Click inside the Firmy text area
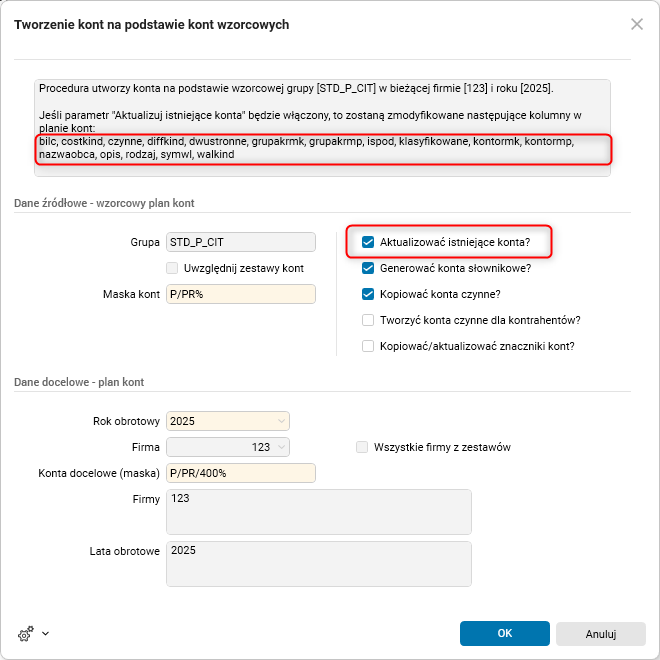Screen dimensions: 660x660 click(318, 511)
